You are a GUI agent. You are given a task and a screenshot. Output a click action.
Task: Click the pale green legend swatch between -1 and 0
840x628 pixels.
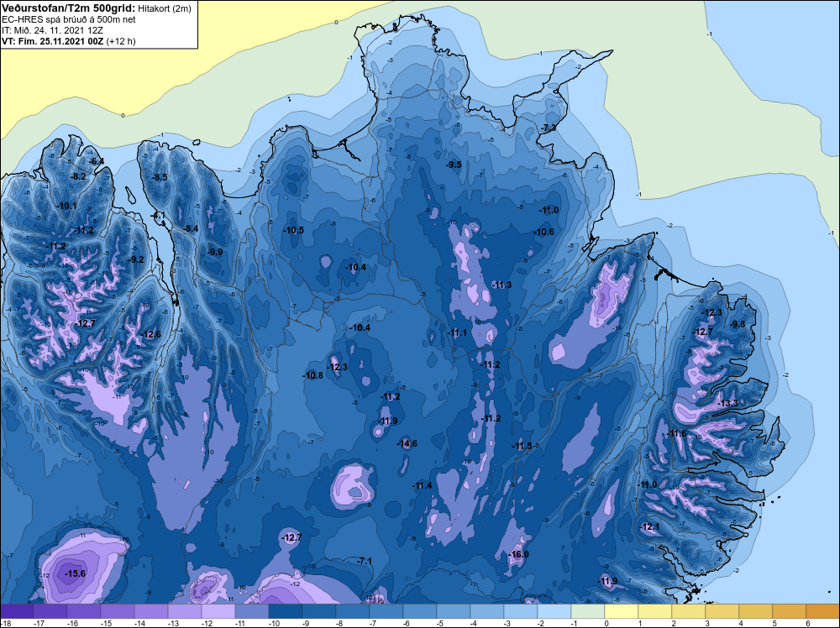(x=588, y=611)
